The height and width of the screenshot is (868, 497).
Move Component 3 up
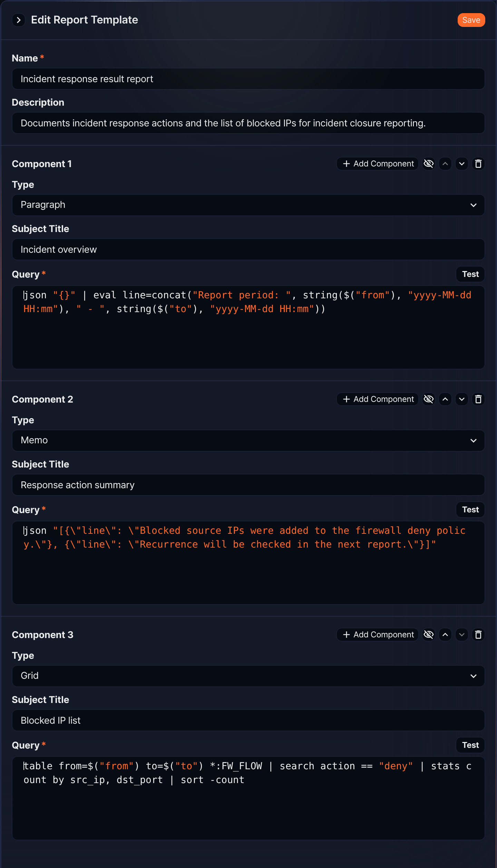tap(445, 635)
